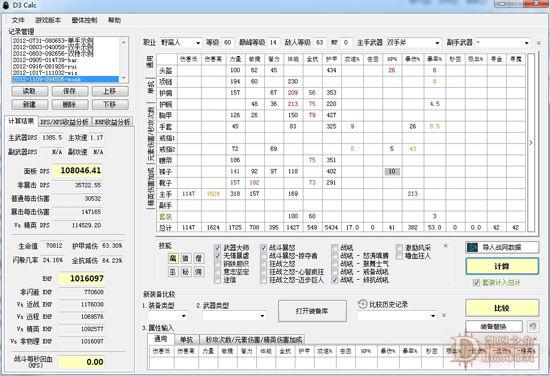This screenshot has width=550, height=376.
Task: Click the × icon beside the 副手武器 dropdown
Action: pyautogui.click(x=539, y=43)
